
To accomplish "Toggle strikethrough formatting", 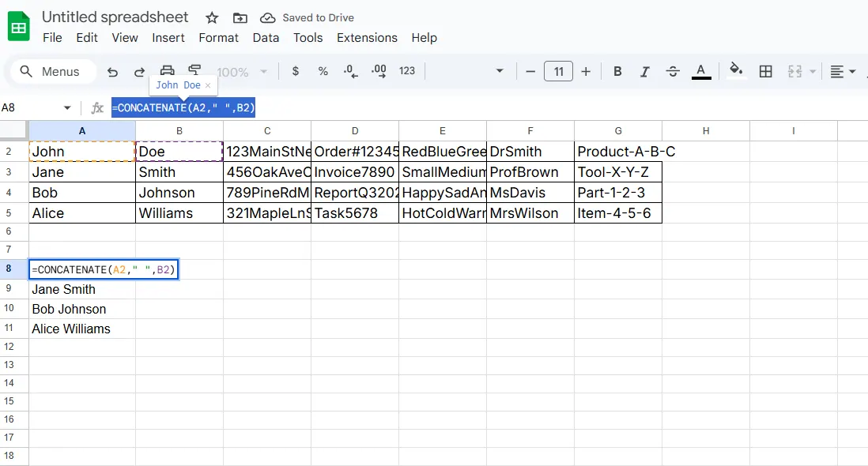I will point(673,72).
